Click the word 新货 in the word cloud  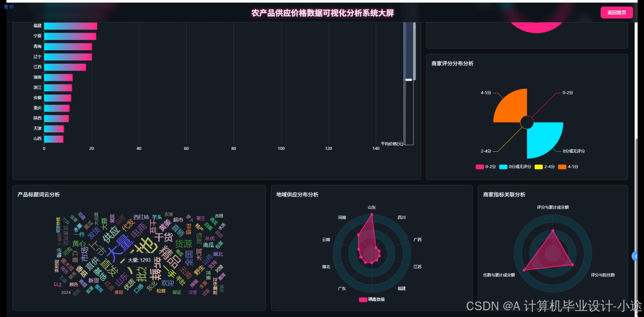[94, 280]
